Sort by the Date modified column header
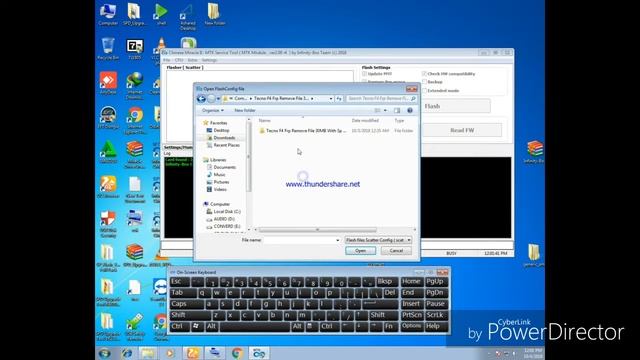Screen dimensions: 640x360 point(365,121)
